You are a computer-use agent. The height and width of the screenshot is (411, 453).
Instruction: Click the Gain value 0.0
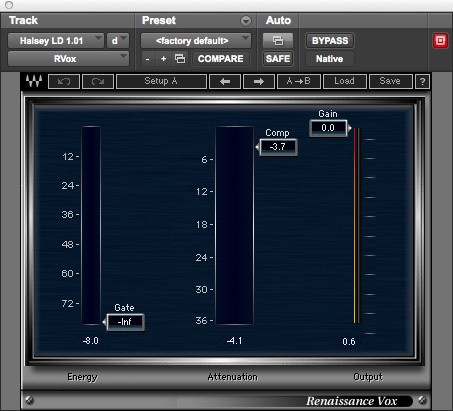tap(328, 128)
